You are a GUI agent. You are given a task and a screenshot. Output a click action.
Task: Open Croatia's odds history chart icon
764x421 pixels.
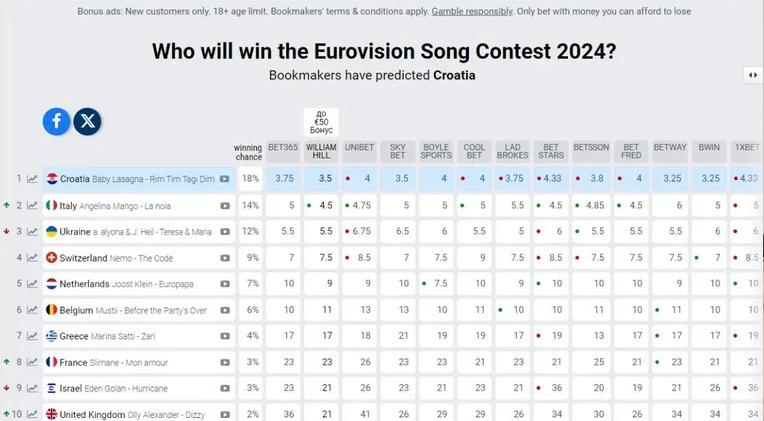coord(32,179)
